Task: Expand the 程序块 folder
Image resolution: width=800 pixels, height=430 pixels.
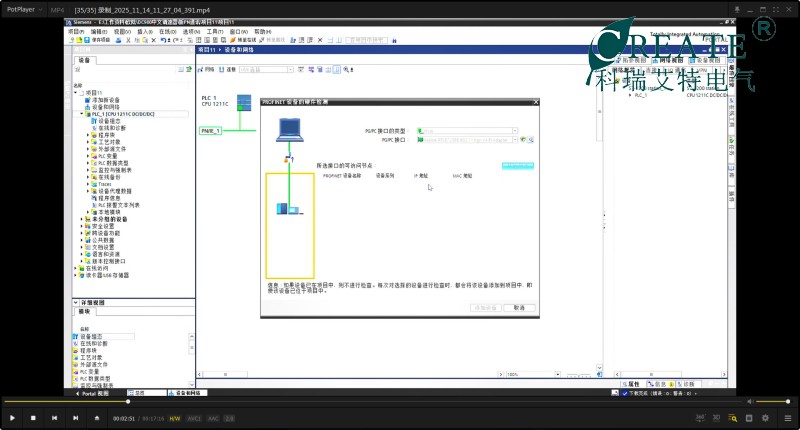Action: pos(88,135)
